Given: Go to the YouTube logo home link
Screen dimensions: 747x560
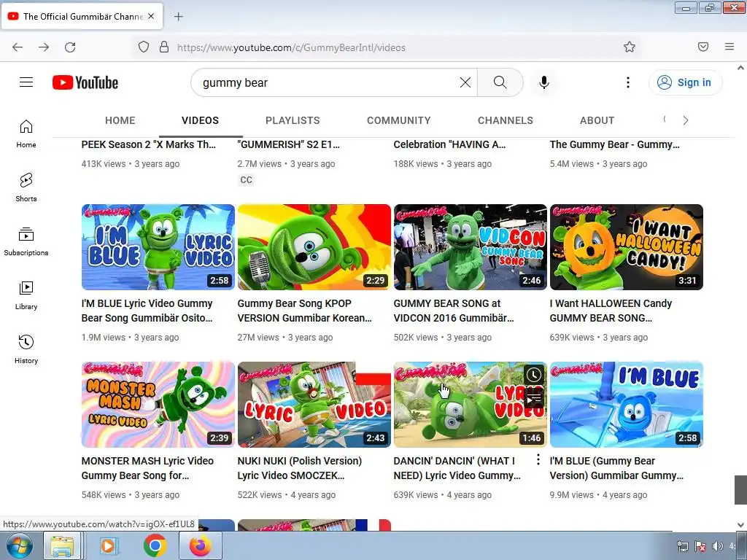Looking at the screenshot, I should pyautogui.click(x=85, y=82).
